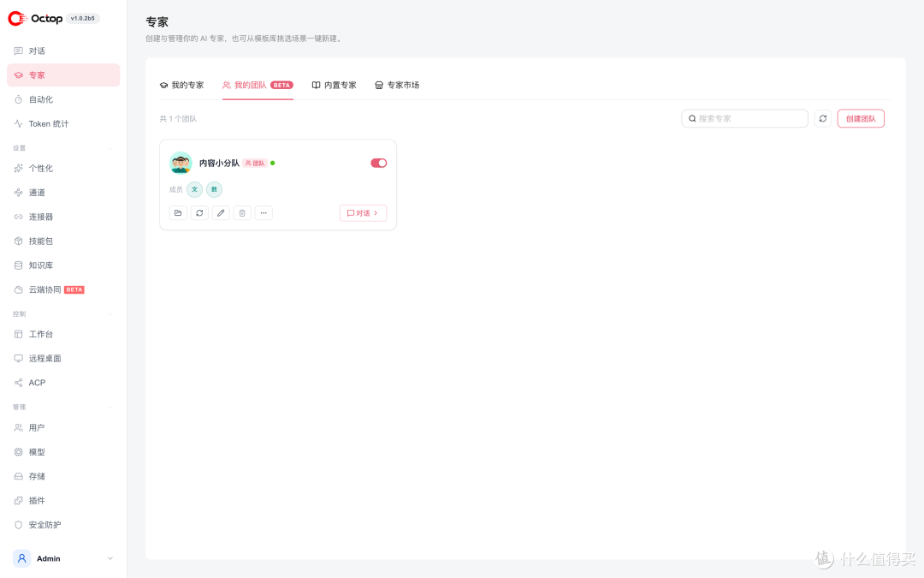Screen dimensions: 924x578
Task: Open the 对话 sidebar item
Action: tap(63, 51)
